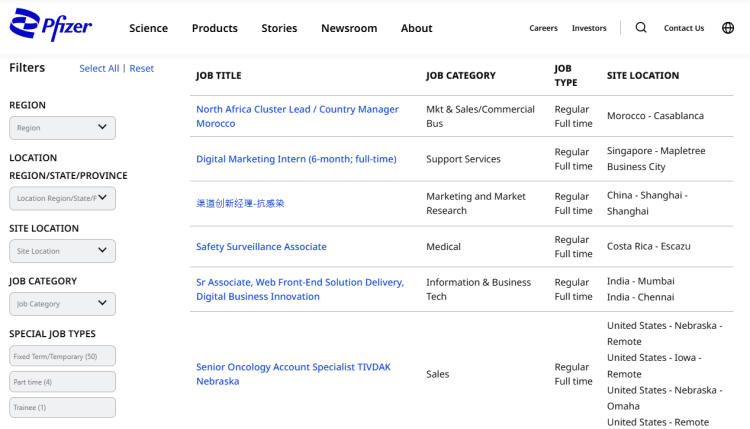Click the JOB TITLE column header
The height and width of the screenshot is (429, 750).
pos(219,76)
